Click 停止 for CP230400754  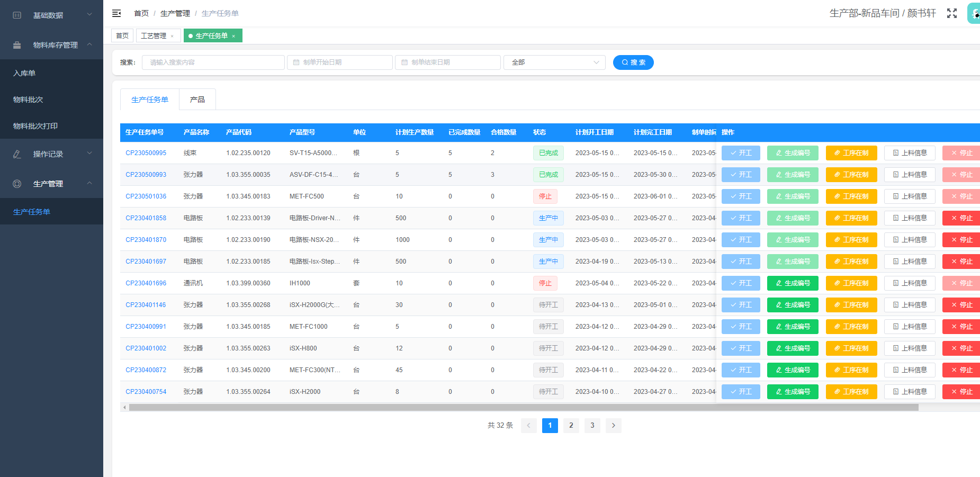961,392
